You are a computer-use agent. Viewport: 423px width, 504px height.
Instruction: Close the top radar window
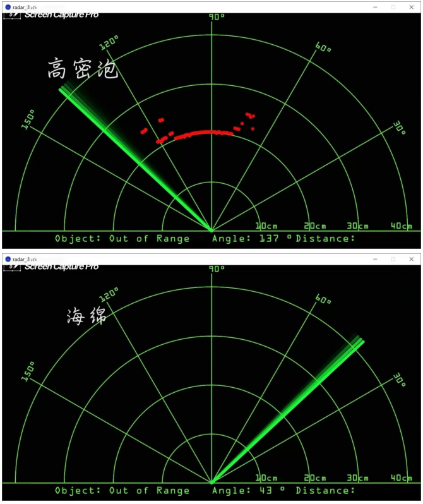412,6
